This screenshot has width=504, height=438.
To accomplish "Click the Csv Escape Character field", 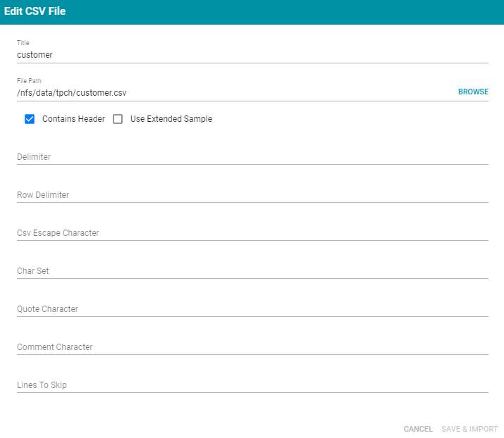I will [x=252, y=233].
